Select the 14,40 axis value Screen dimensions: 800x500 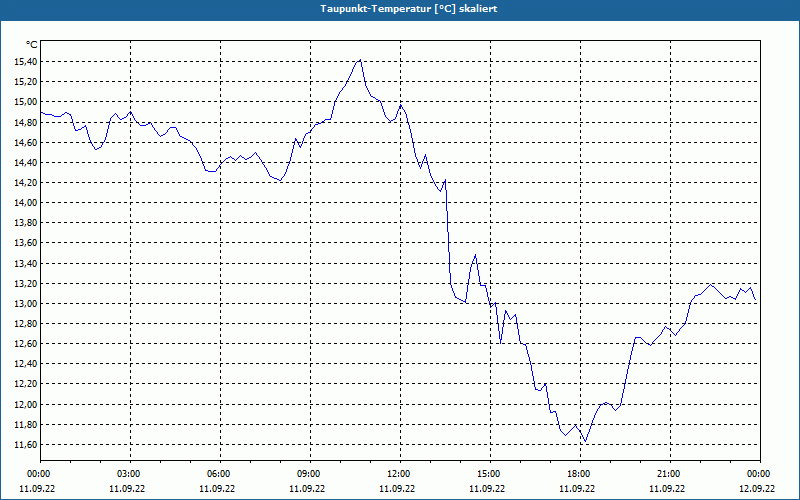(x=26, y=163)
